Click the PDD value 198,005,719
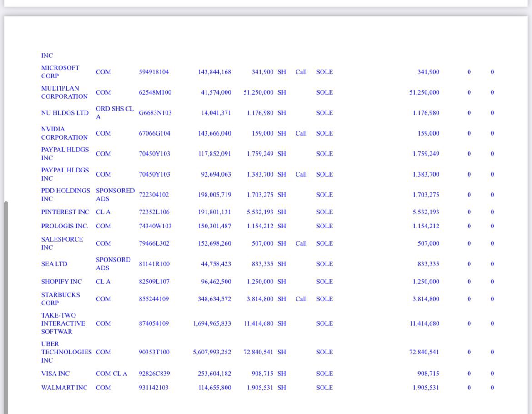532x414 pixels. point(215,195)
